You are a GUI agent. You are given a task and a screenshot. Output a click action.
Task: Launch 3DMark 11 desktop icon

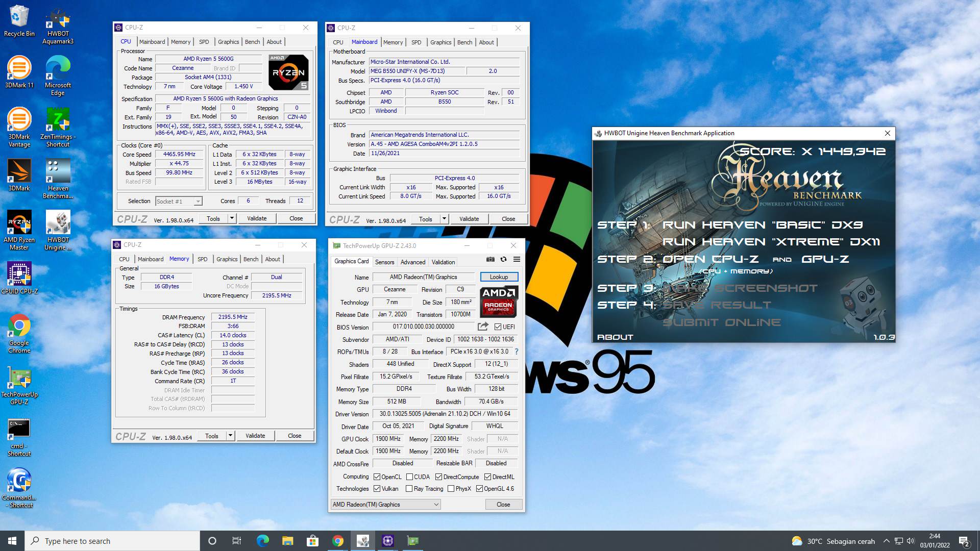(19, 72)
